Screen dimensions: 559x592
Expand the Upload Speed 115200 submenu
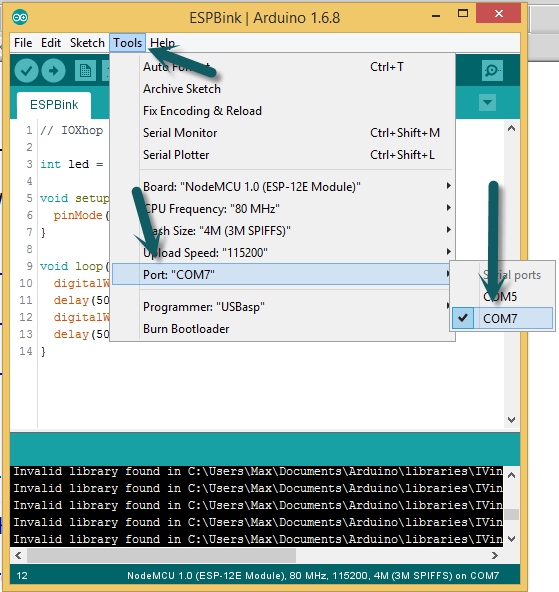click(282, 252)
